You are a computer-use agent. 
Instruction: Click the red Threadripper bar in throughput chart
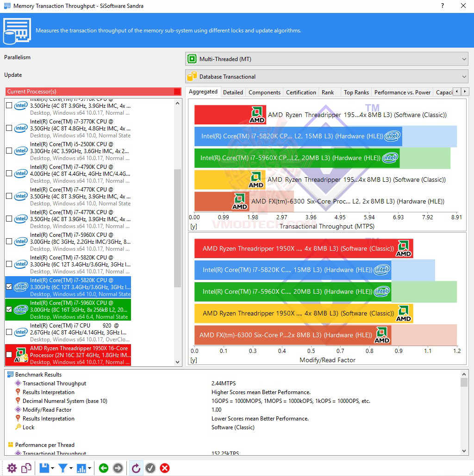click(230, 115)
